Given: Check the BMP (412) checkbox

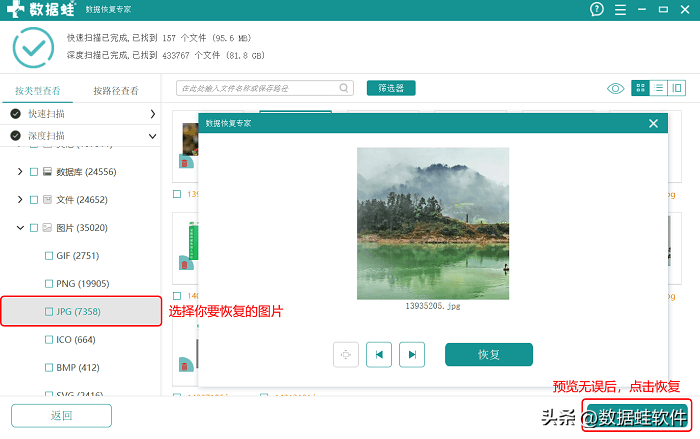Looking at the screenshot, I should click(49, 368).
